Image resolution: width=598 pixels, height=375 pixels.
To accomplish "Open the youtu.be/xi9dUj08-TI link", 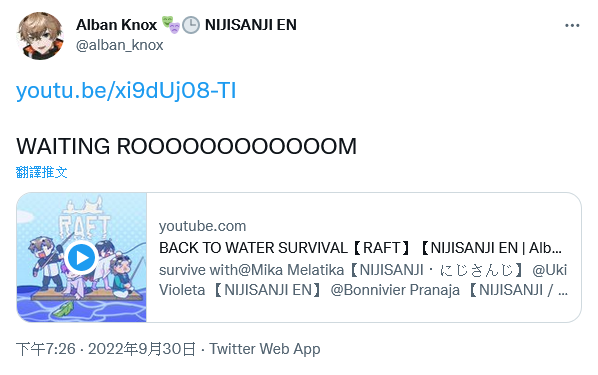I will point(126,91).
